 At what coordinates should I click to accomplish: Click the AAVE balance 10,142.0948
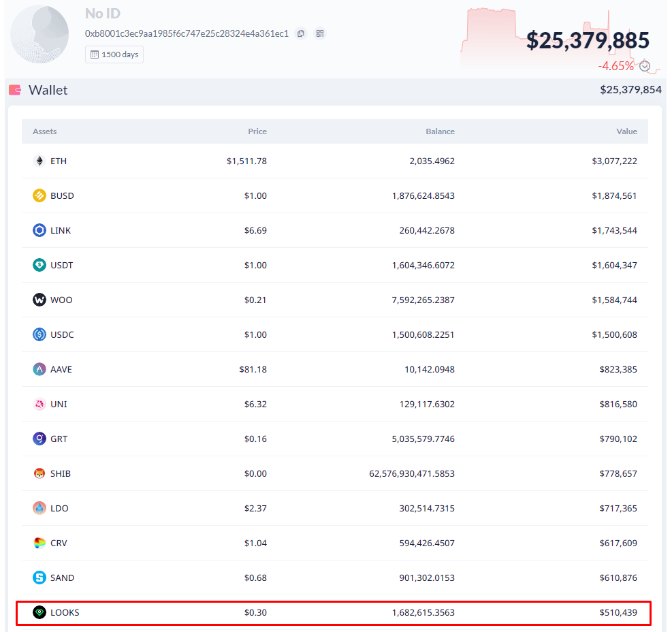point(430,370)
